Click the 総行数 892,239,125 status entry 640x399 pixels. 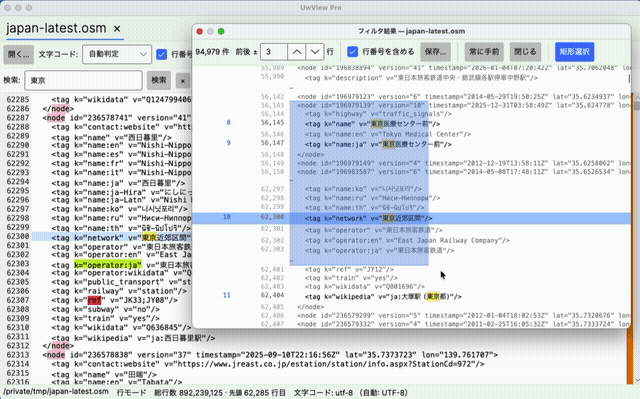click(188, 392)
